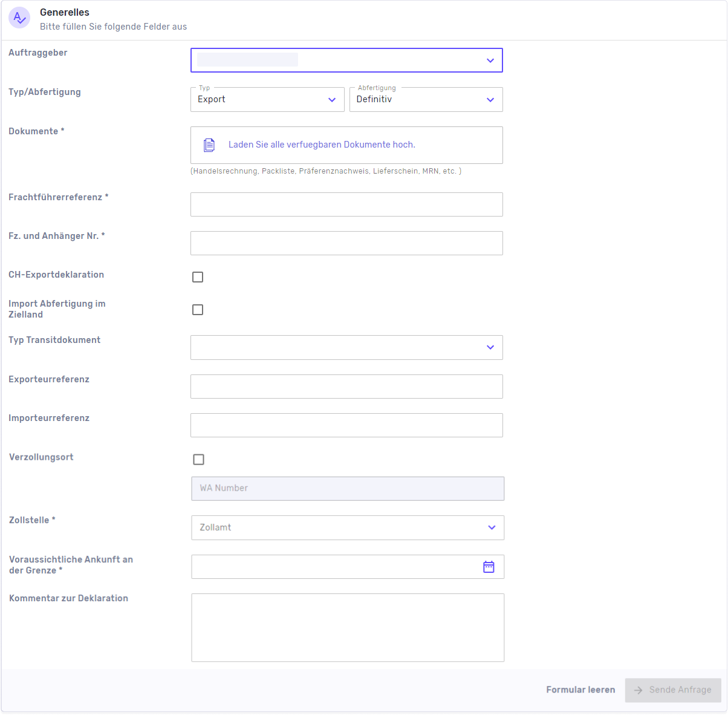Click the chevron on the Zollstelle dropdown
This screenshot has height=715, width=728.
pos(491,527)
